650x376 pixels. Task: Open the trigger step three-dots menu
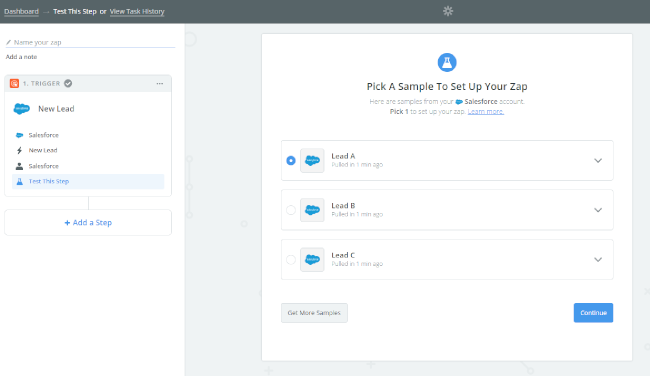160,83
